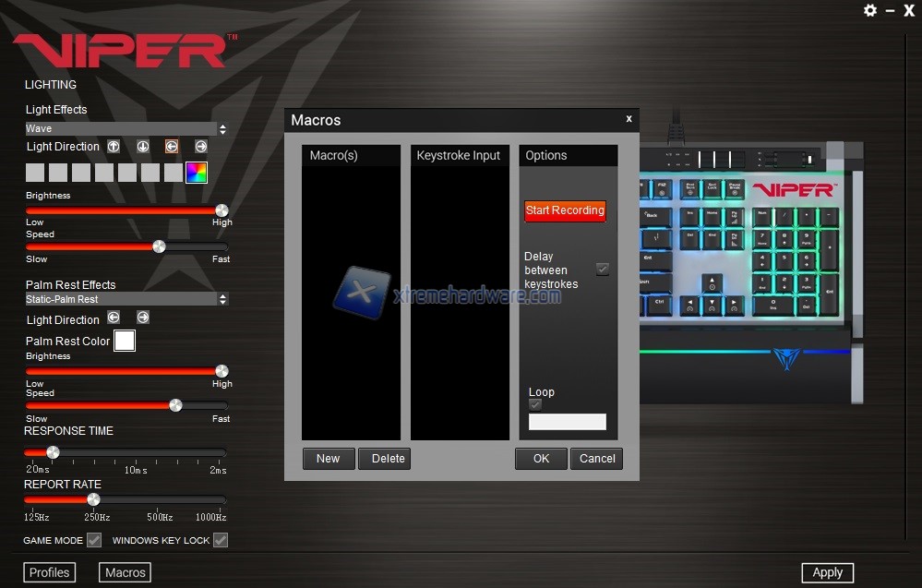Set keyboard light direction to left arrow
The image size is (922, 588).
point(172,146)
